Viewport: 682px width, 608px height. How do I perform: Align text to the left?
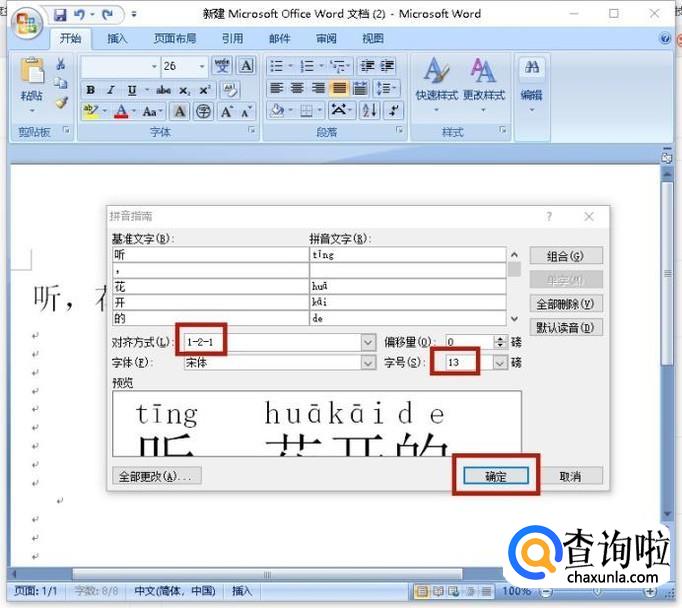(x=277, y=88)
